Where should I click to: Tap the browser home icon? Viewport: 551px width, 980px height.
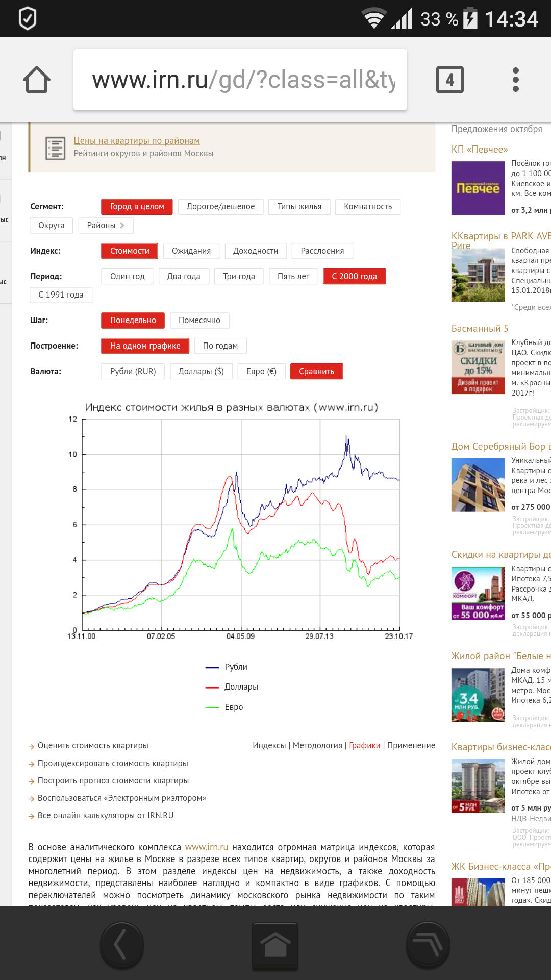click(x=37, y=80)
